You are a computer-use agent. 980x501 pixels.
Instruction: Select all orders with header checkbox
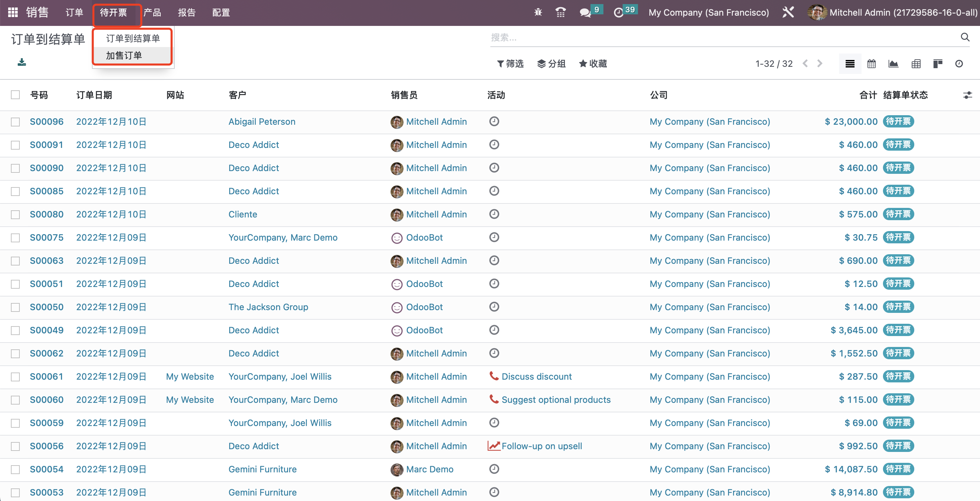coord(15,94)
